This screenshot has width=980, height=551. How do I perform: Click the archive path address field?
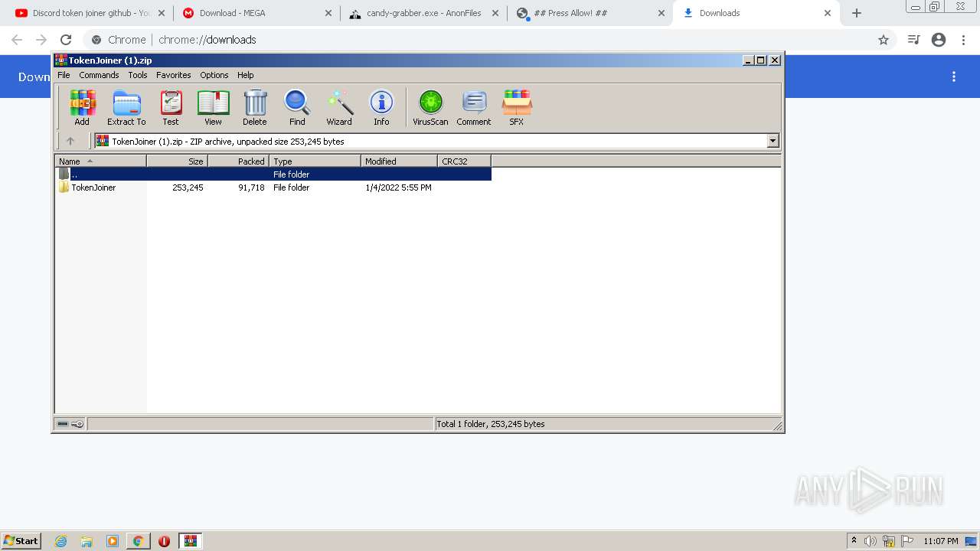[x=430, y=141]
